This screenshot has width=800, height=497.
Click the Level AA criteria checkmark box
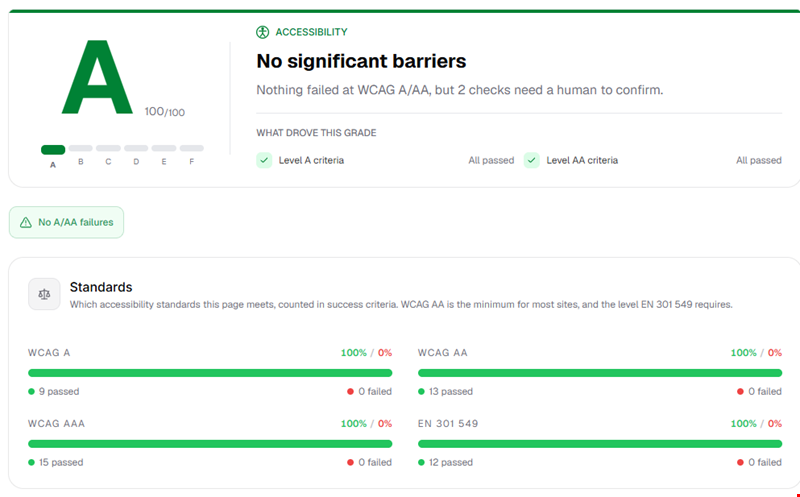pos(532,160)
